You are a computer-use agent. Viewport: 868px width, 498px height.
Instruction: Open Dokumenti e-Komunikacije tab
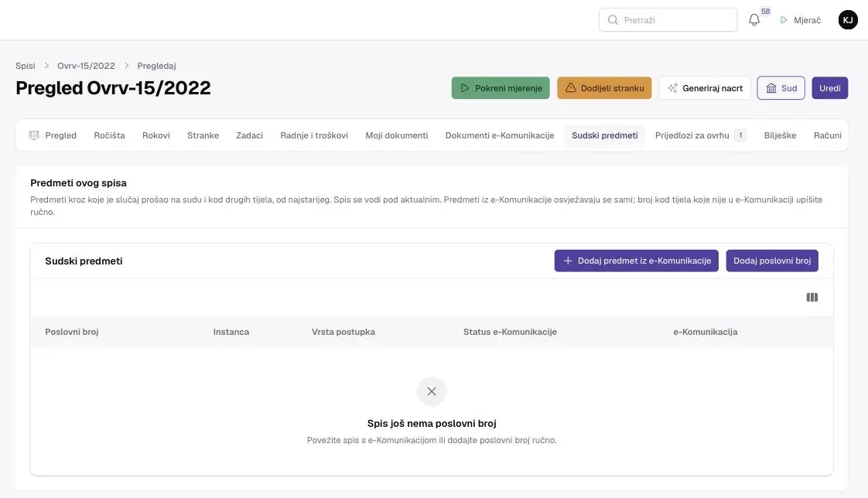pos(500,135)
